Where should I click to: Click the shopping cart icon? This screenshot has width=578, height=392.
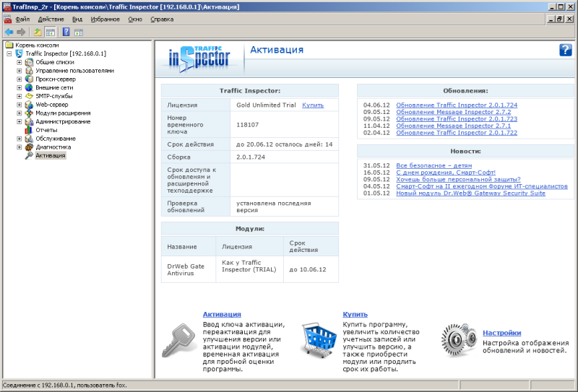(x=319, y=340)
